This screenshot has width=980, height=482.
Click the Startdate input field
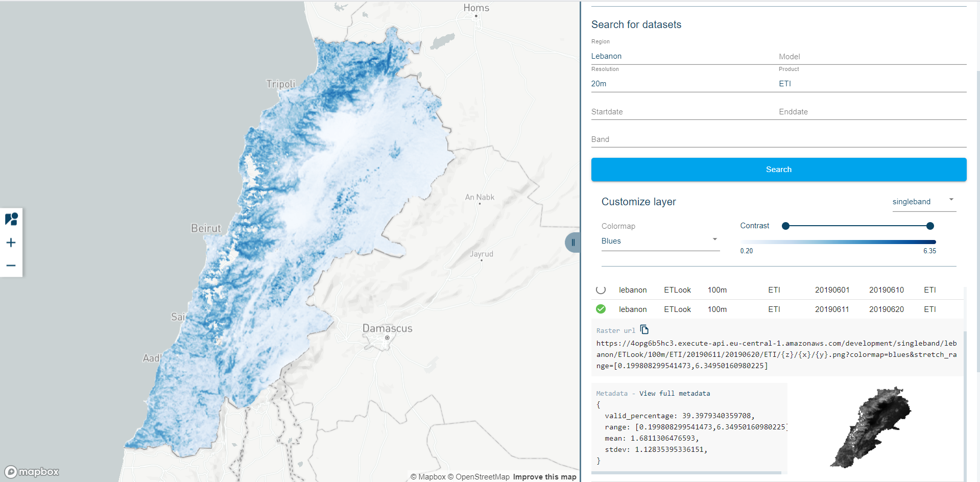[x=684, y=112]
